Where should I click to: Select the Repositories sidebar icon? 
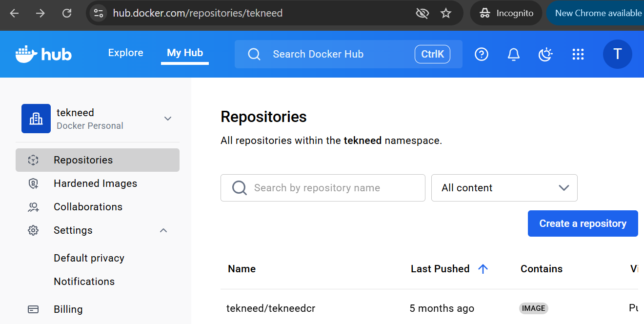tap(33, 160)
